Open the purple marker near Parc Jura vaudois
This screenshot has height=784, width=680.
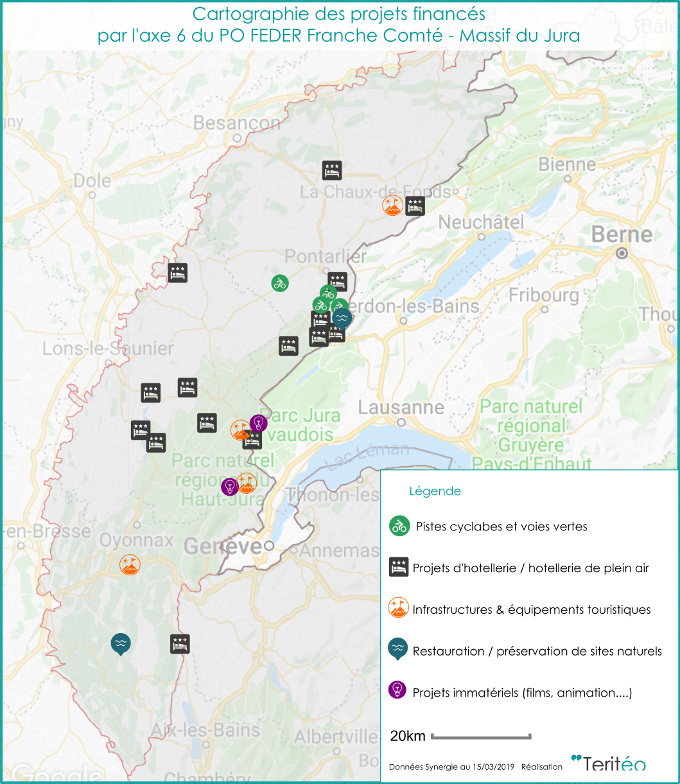(258, 423)
